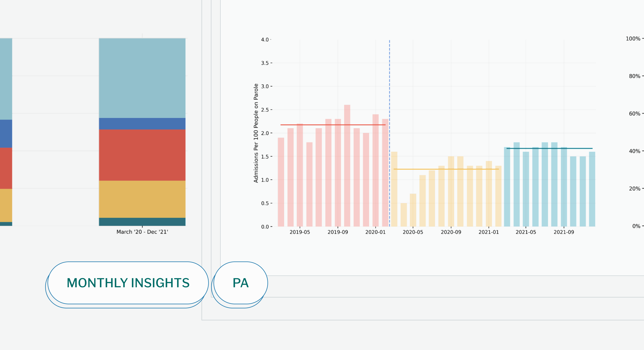Viewport: 644px width, 350px height.
Task: Click the 2021-09 x-axis label
Action: pyautogui.click(x=564, y=232)
